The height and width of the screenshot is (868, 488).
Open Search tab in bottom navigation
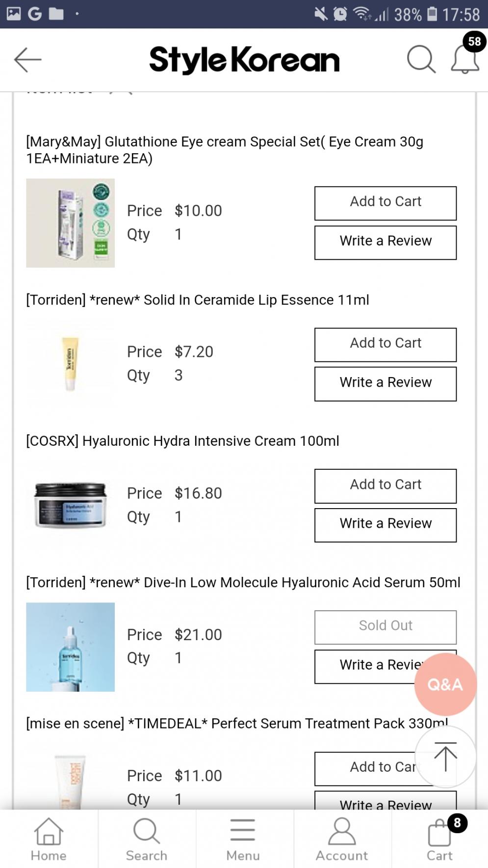tap(146, 839)
